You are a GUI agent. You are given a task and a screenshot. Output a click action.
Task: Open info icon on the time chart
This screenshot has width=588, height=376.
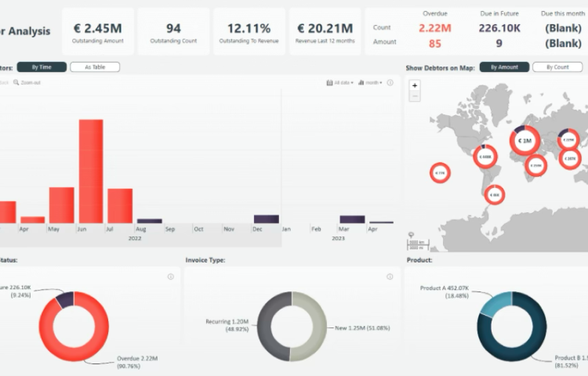tap(390, 82)
